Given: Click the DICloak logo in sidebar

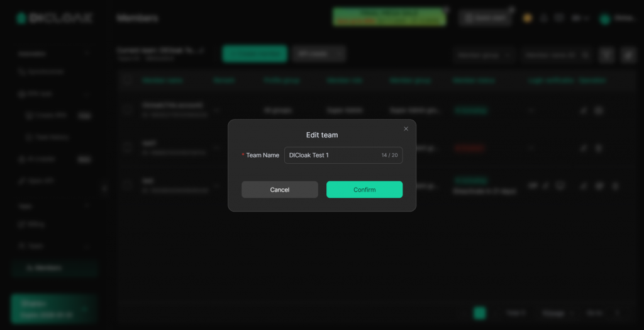Looking at the screenshot, I should point(55,18).
